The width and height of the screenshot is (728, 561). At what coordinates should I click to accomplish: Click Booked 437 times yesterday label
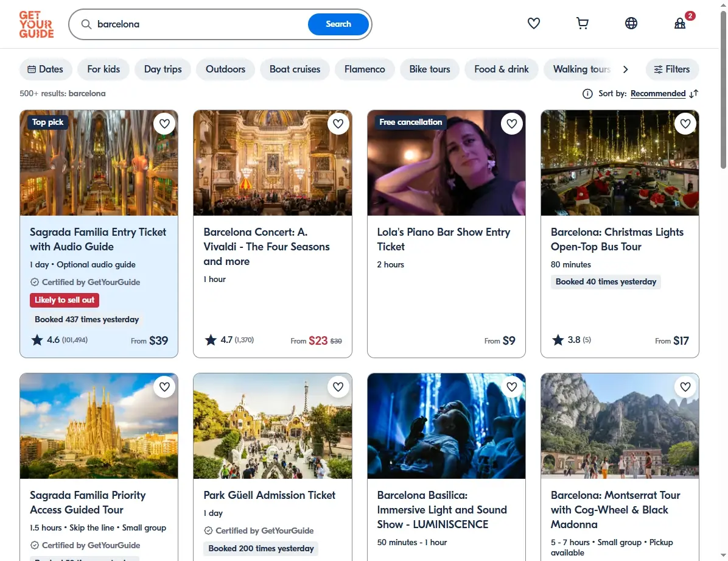pos(87,320)
